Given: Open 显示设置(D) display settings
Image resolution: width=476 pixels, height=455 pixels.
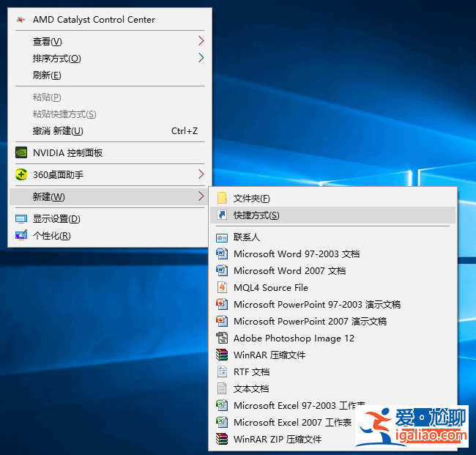Looking at the screenshot, I should click(110, 219).
